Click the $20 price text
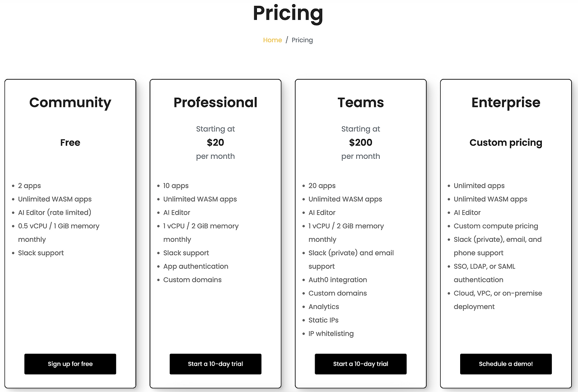The width and height of the screenshot is (578, 392). pyautogui.click(x=215, y=143)
